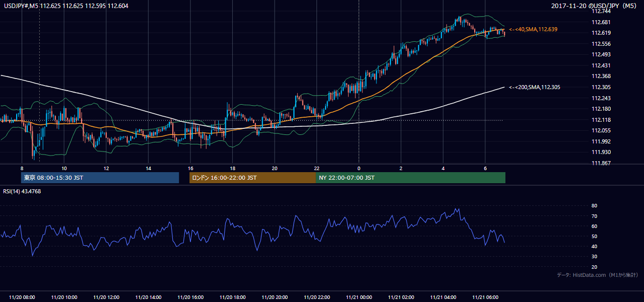This screenshot has width=644, height=302.
Task: Click the 11/20 14:00 time label
Action: (x=148, y=297)
